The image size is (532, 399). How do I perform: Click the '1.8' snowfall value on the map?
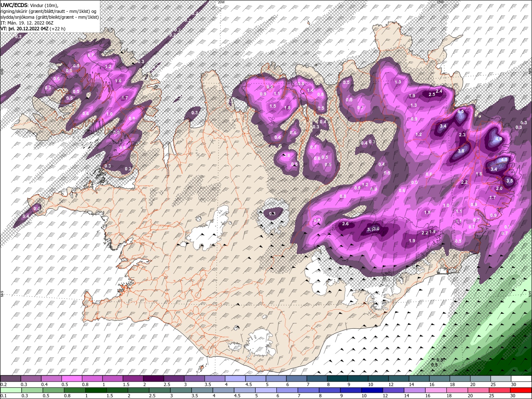287,108
